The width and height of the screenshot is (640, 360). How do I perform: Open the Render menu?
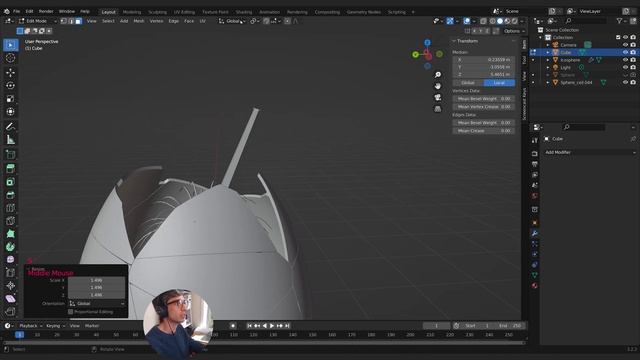click(x=46, y=11)
